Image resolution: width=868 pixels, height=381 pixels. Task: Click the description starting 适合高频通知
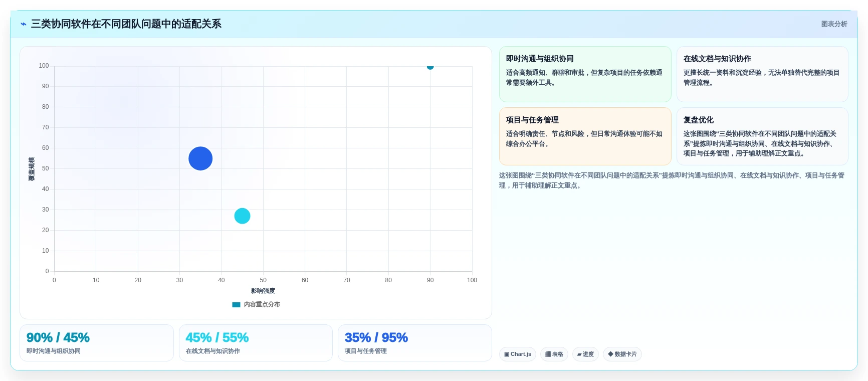(x=584, y=78)
